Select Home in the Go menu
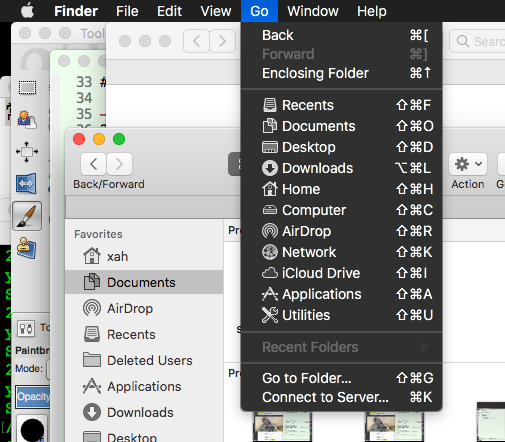This screenshot has width=505, height=442. [x=341, y=189]
